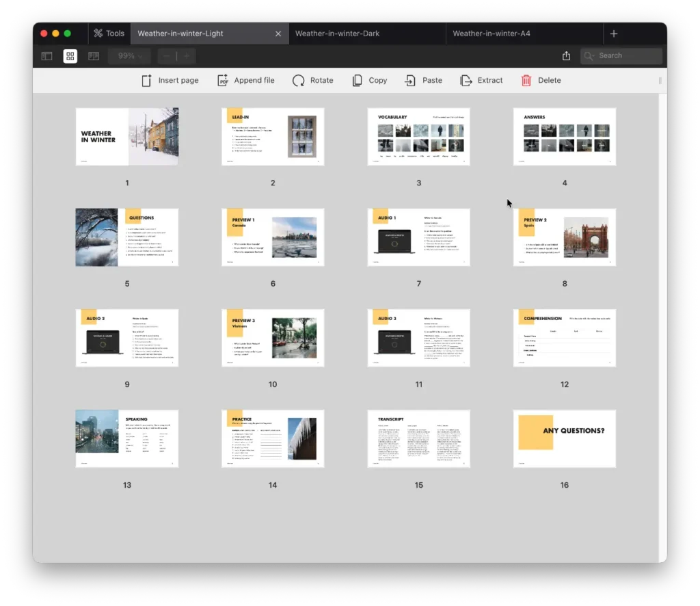Switch to the Weather-in-winter-A4 tab
This screenshot has width=700, height=606.
tap(491, 34)
